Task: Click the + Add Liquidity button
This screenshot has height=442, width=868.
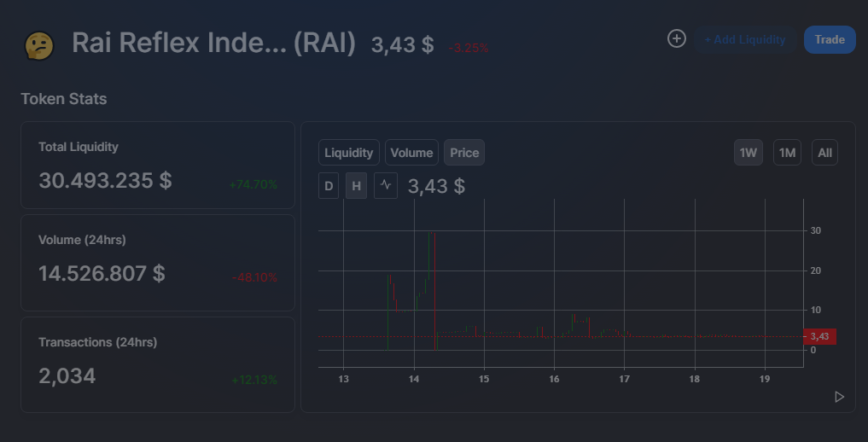Action: pyautogui.click(x=744, y=40)
